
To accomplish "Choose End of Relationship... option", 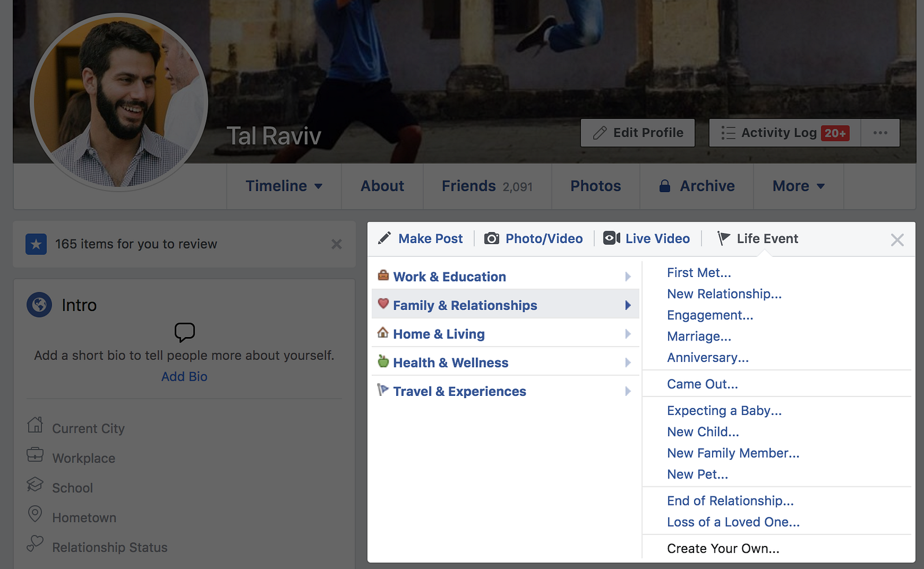I will [730, 501].
